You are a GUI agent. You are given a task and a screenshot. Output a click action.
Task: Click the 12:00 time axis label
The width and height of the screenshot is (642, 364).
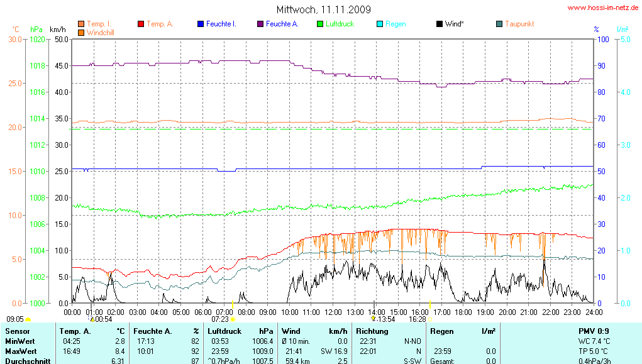pos(333,311)
